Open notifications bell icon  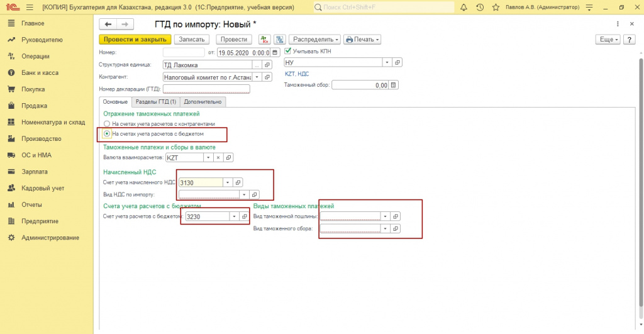pos(464,8)
